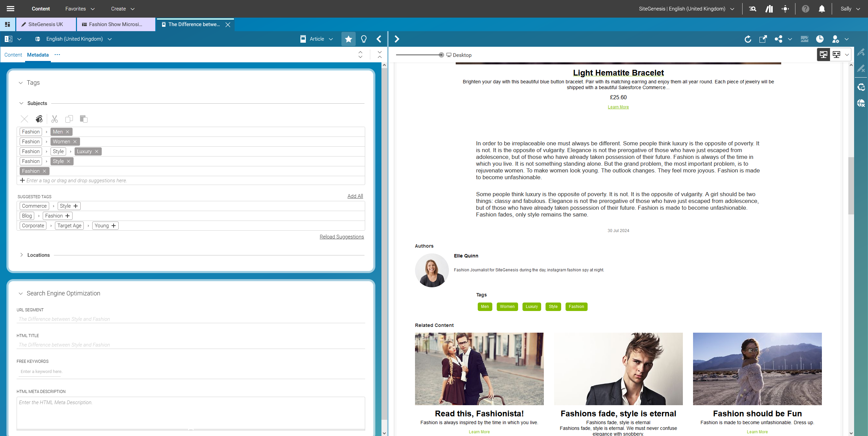Click the tag chooser icon in Subjects

point(39,119)
